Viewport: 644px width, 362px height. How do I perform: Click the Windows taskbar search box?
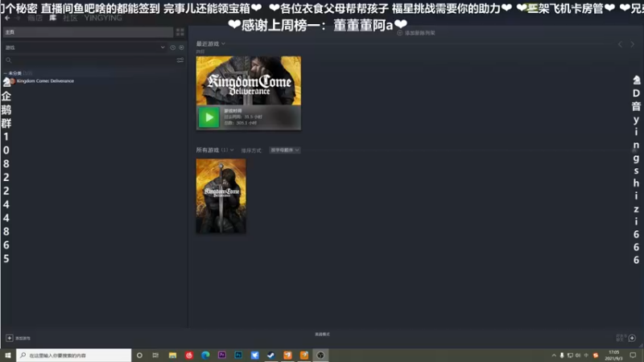pos(74,355)
